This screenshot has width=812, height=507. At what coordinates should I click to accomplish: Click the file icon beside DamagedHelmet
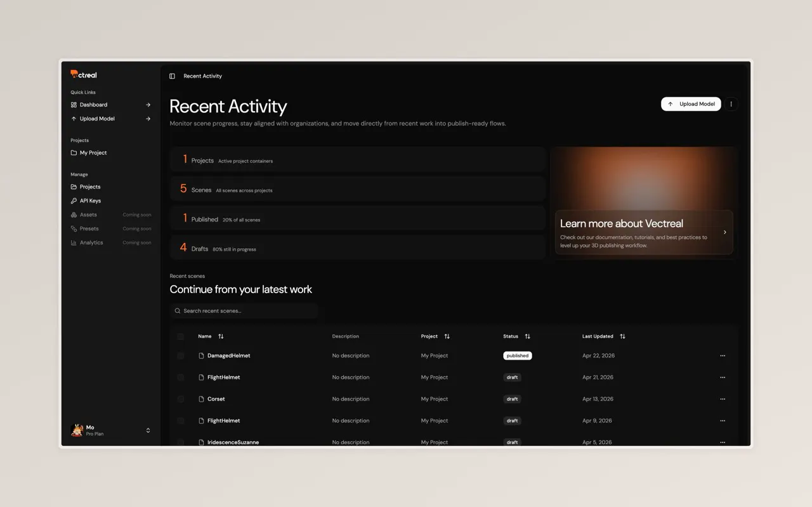(x=201, y=356)
